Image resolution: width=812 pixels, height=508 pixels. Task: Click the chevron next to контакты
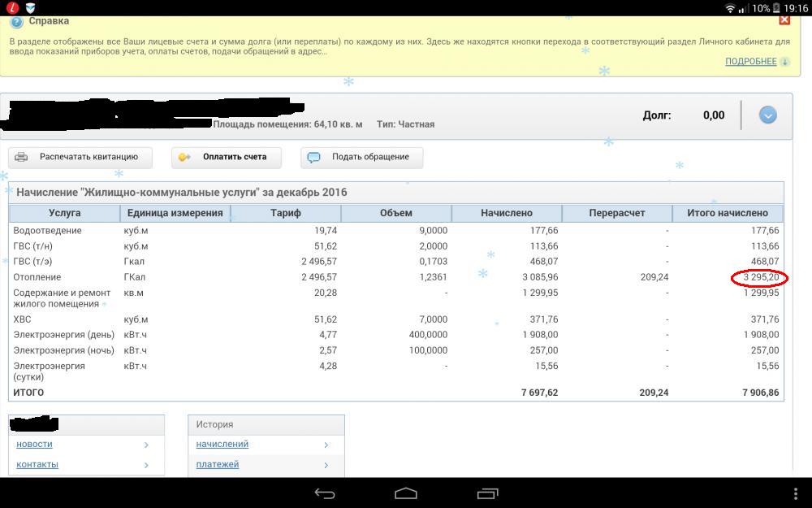(x=146, y=465)
